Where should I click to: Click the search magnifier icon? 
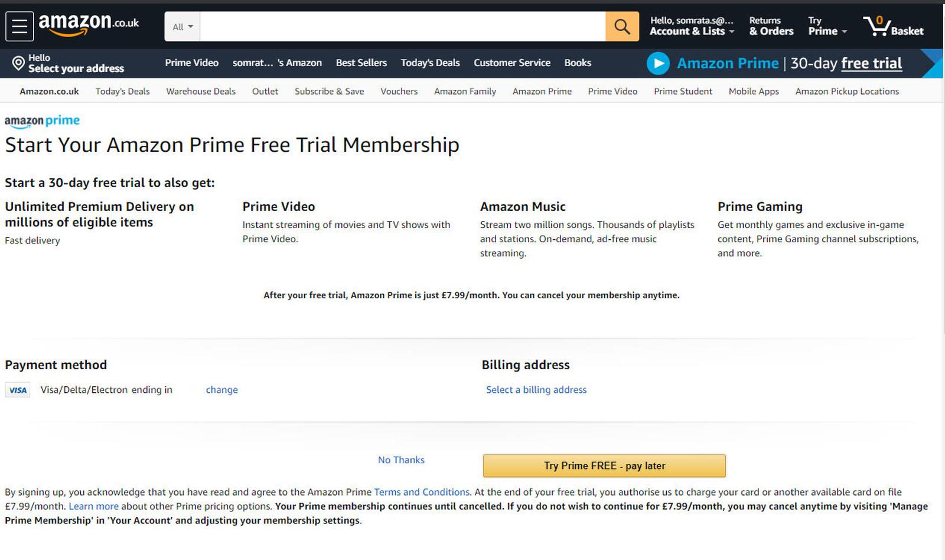click(x=621, y=26)
